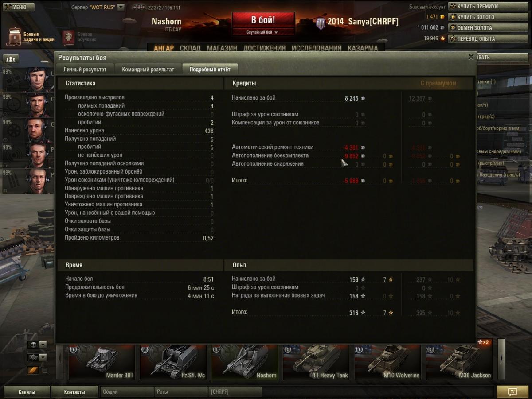Open the Общий chat channel tab
This screenshot has width=532, height=399.
(126, 392)
